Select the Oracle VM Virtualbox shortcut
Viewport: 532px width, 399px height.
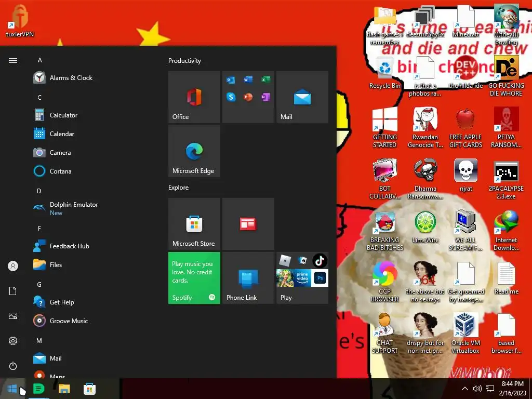(x=465, y=333)
